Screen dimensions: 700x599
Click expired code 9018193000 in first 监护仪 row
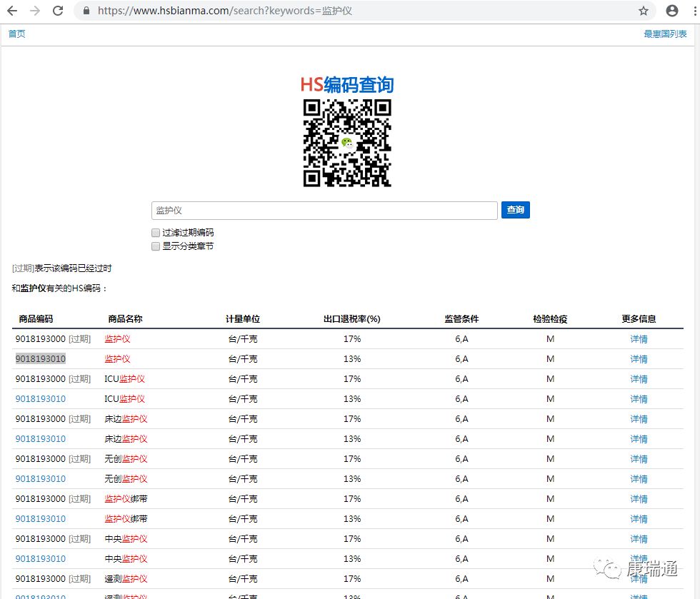click(x=41, y=339)
